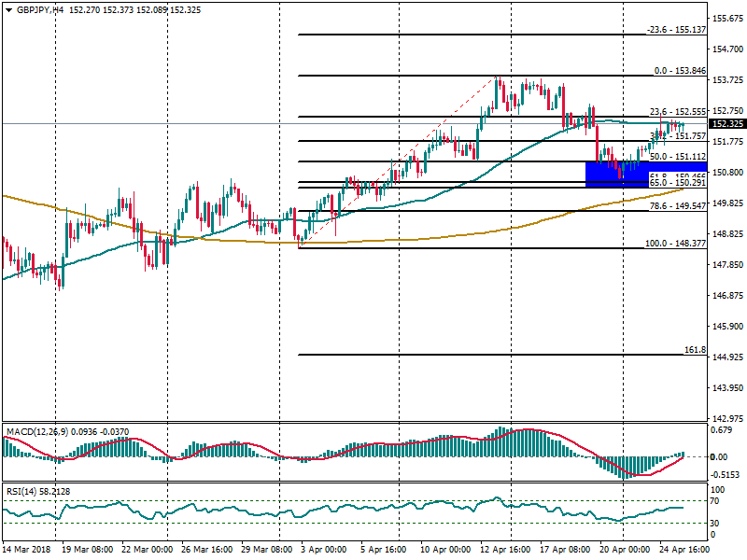Click the 14 Mar 2018 date label
The width and height of the screenshot is (747, 560).
tap(27, 551)
